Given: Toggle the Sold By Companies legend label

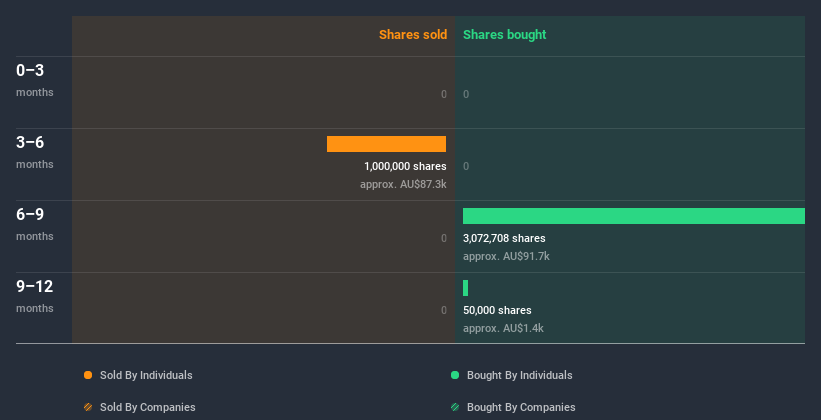Looking at the screenshot, I should 147,407.
